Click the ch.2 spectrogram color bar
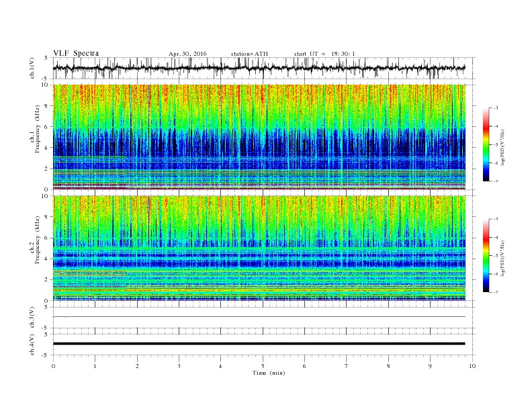This screenshot has height=411, width=532. (486, 256)
